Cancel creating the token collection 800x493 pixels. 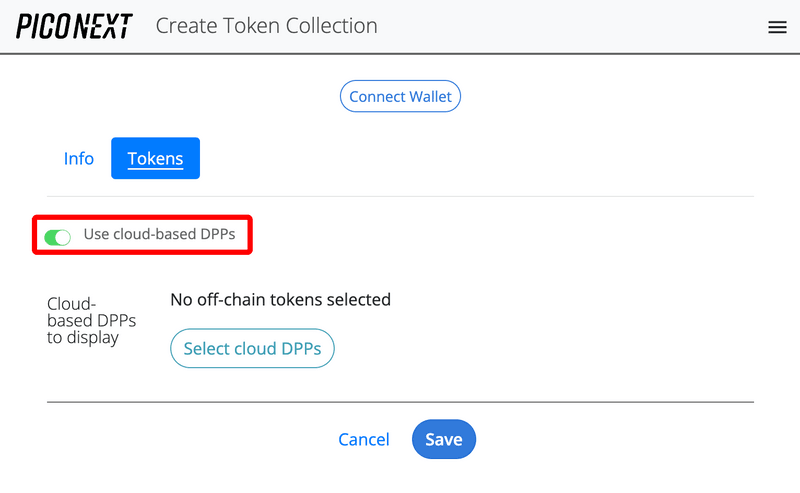(x=364, y=439)
